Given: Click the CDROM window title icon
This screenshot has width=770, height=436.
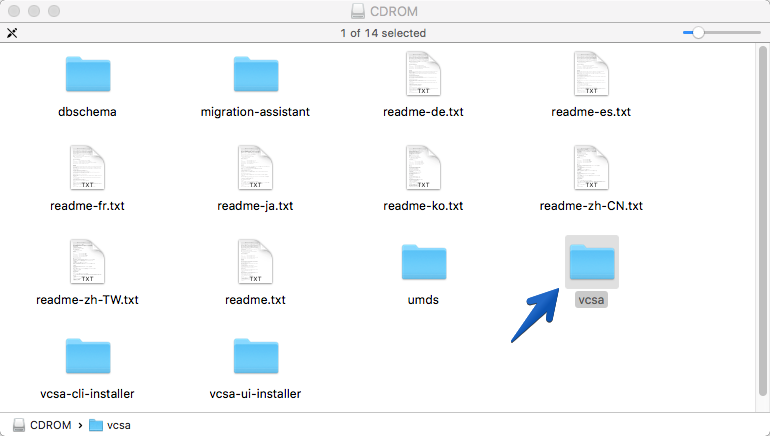Looking at the screenshot, I should pos(358,11).
